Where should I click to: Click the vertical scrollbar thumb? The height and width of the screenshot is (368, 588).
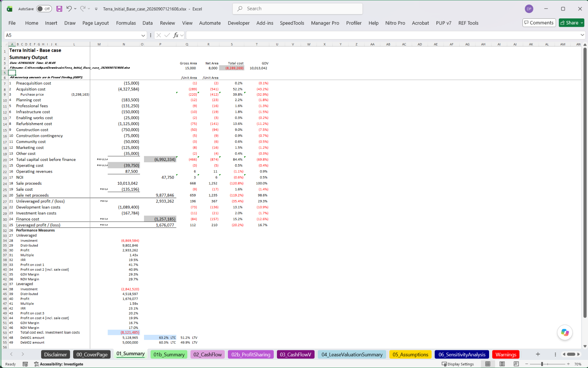click(585, 182)
